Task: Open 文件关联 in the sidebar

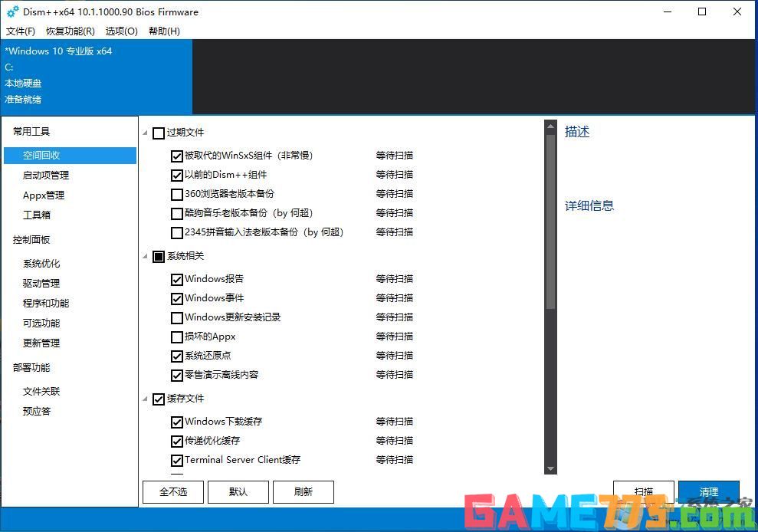Action: (x=41, y=391)
